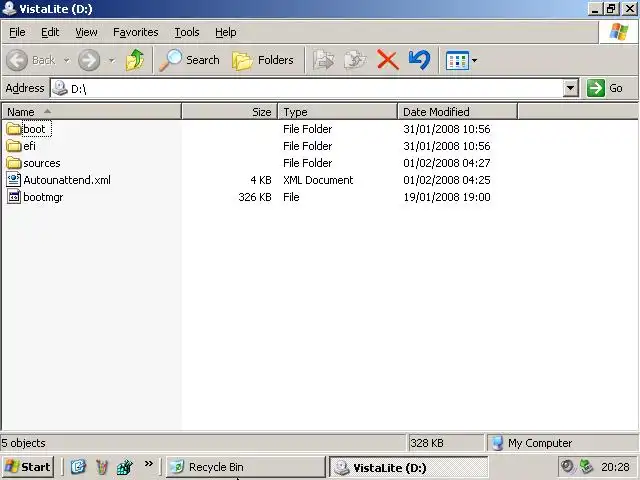The width and height of the screenshot is (640, 480).
Task: Select the Autounattend.xml file icon
Action: (14, 180)
